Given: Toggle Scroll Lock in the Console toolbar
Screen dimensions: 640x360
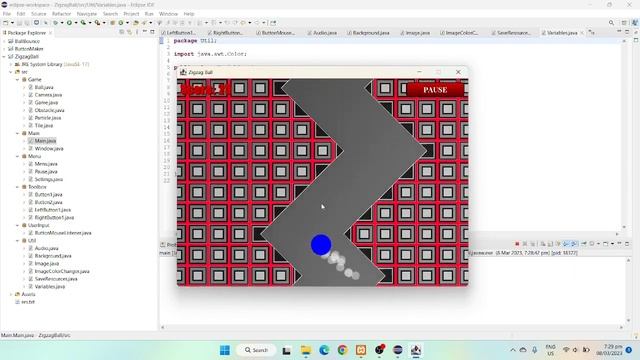Looking at the screenshot, I should (x=550, y=244).
